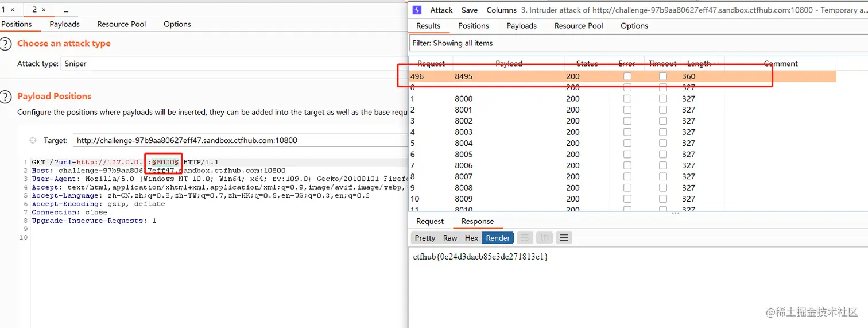Click the Connection: close line

[x=69, y=212]
